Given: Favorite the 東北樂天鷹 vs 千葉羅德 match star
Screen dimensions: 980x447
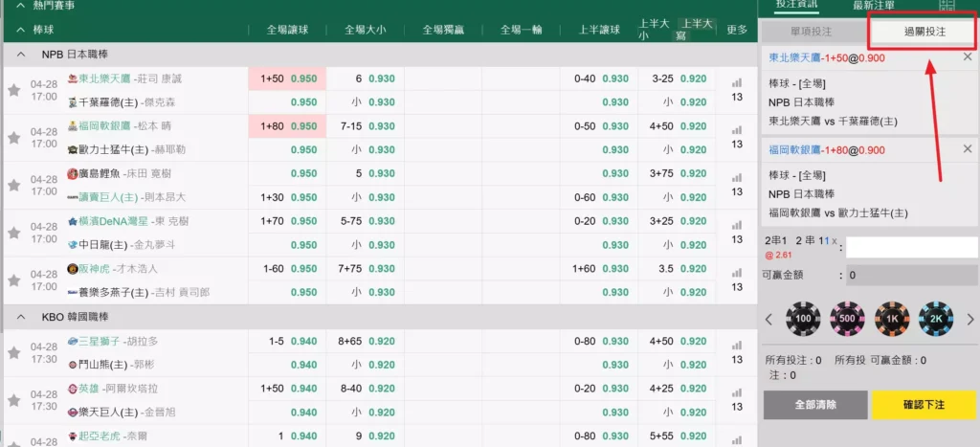Looking at the screenshot, I should (13, 90).
